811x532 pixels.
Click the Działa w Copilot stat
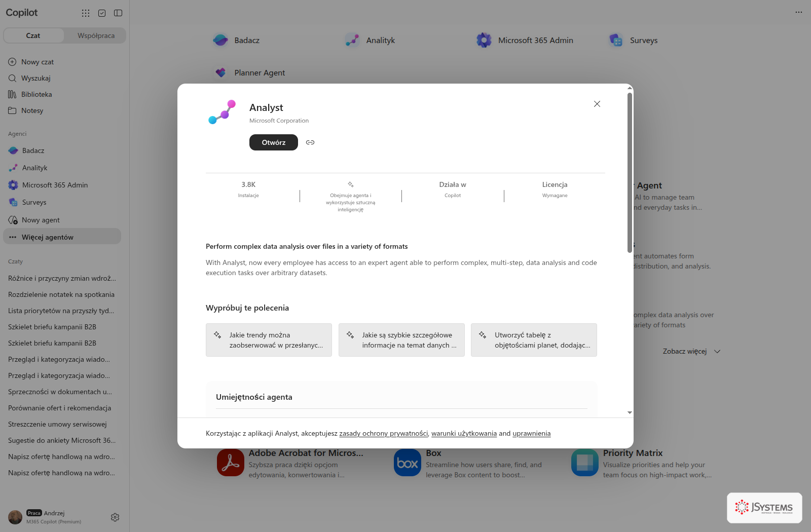[453, 189]
